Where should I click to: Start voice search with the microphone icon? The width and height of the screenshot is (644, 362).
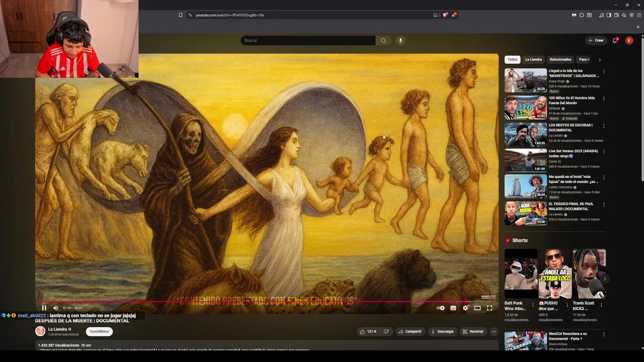(400, 40)
